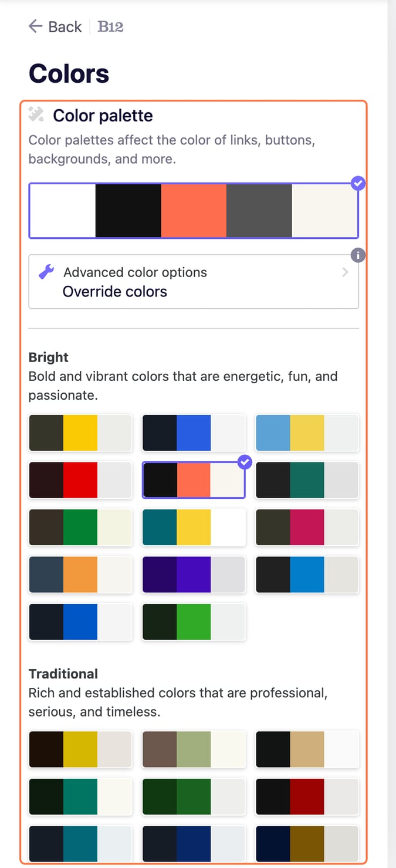Select the royal blue Bright palette
Screen dimensions: 396x868
[x=194, y=433]
